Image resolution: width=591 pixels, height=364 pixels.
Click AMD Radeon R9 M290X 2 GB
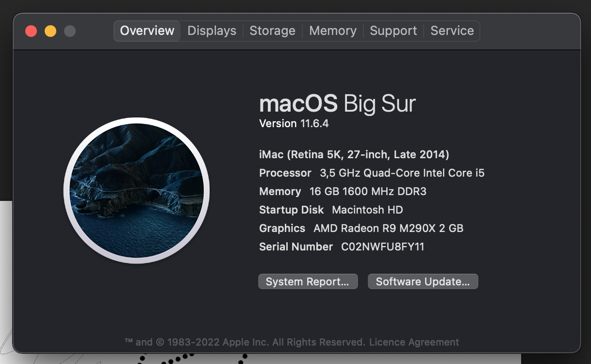click(x=389, y=229)
